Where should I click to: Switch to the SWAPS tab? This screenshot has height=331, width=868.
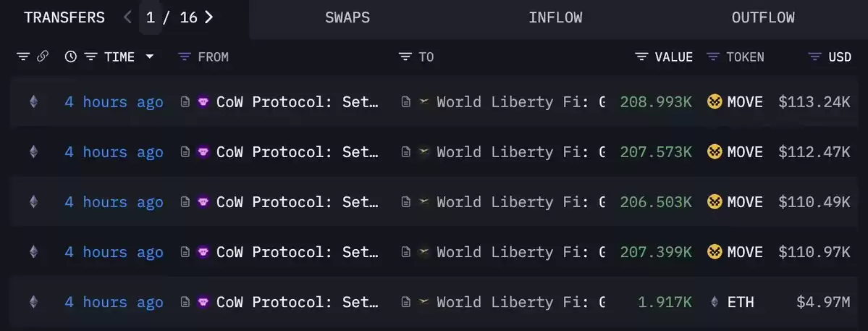click(x=347, y=17)
